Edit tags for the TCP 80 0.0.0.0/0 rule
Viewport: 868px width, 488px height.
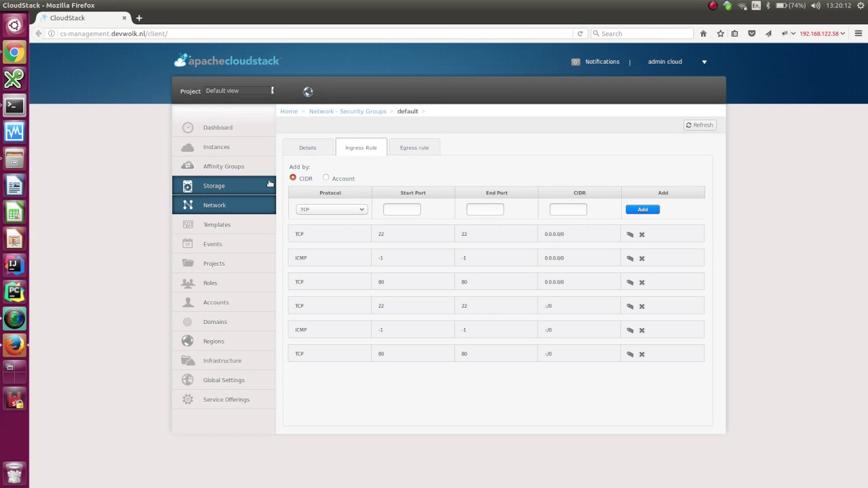pyautogui.click(x=630, y=282)
